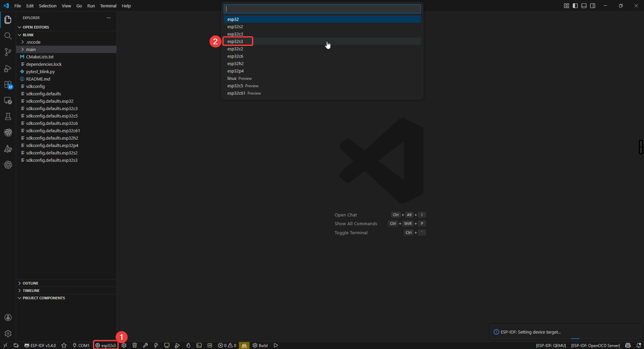Image resolution: width=644 pixels, height=349 pixels.
Task: Collapse the Project Components section
Action: click(66, 298)
